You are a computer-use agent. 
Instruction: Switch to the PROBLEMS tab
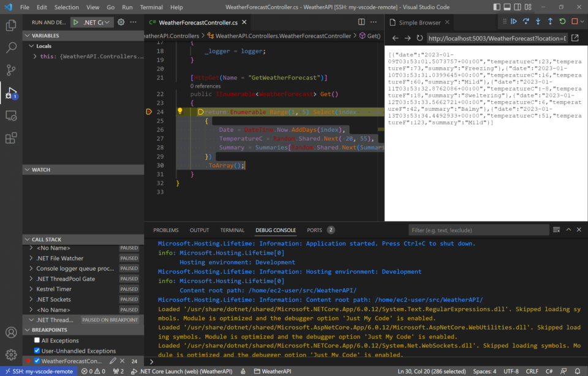point(165,230)
